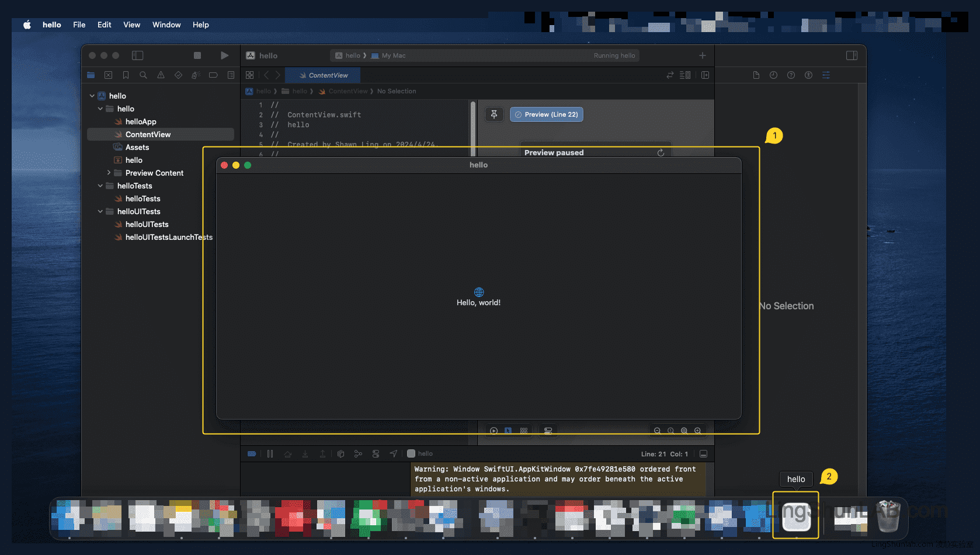Collapse the helloUITests group
Viewport: 980px width, 555px height.
100,211
